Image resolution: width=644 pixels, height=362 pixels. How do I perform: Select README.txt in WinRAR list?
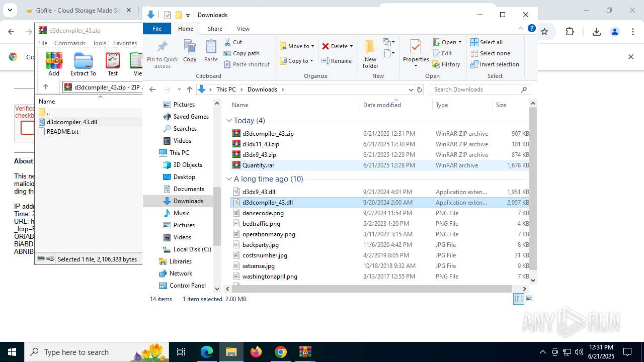tap(62, 132)
